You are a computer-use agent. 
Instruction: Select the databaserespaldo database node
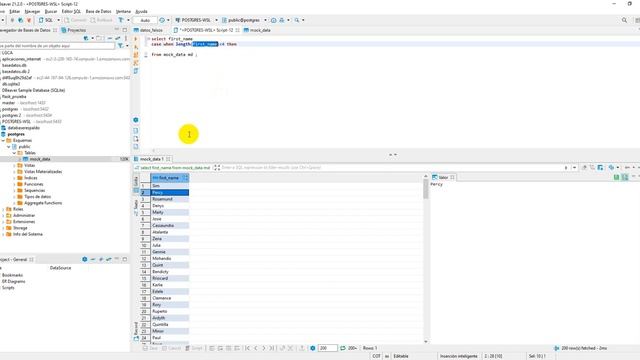24,128
